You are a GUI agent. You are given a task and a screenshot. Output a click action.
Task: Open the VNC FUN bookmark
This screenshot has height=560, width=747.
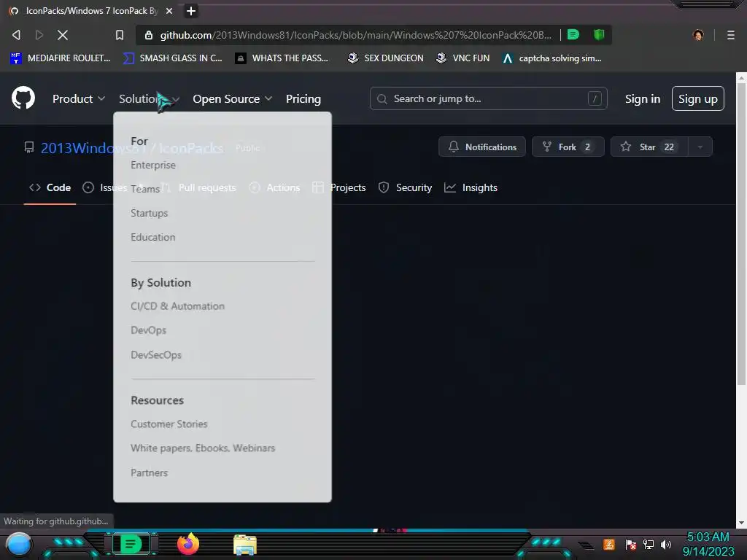[x=463, y=58]
